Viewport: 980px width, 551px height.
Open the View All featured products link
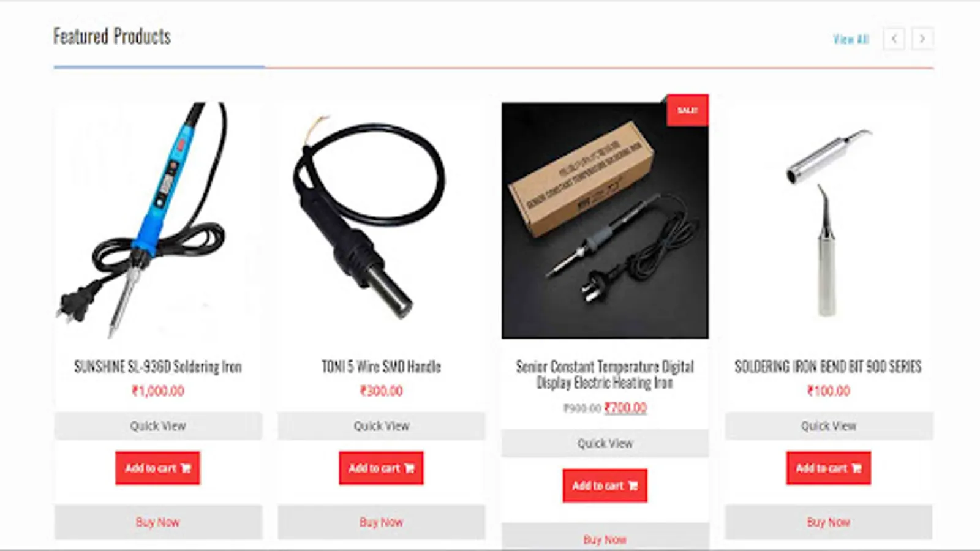click(851, 39)
